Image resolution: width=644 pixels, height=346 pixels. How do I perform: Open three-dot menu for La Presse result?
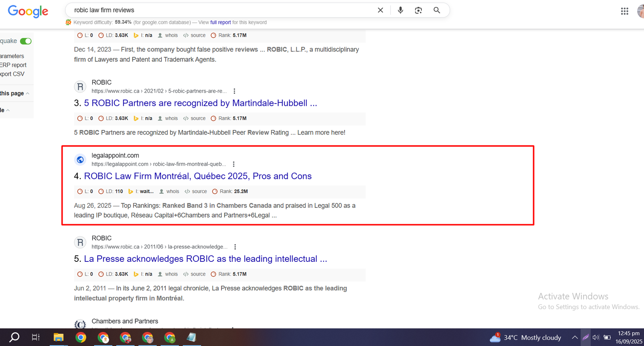coord(235,247)
